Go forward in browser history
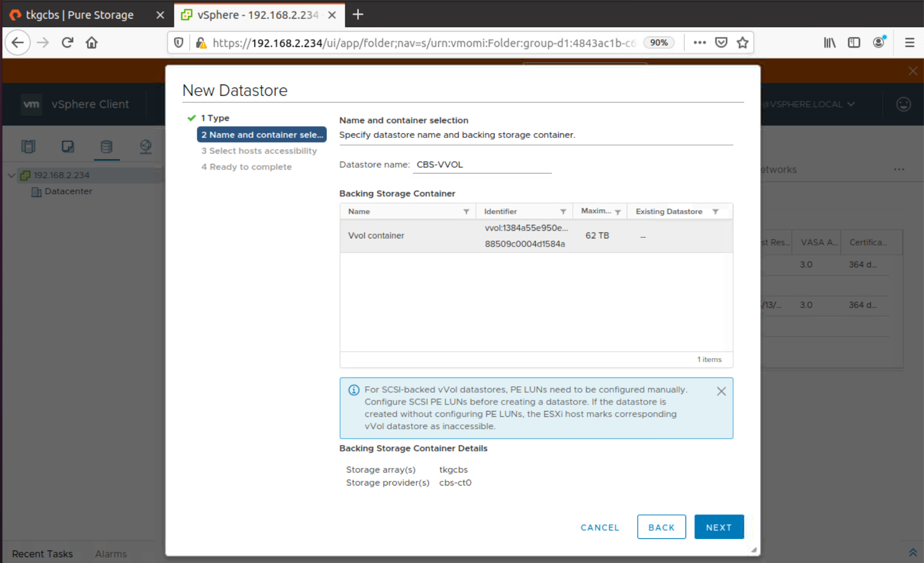The height and width of the screenshot is (563, 924). pyautogui.click(x=43, y=43)
